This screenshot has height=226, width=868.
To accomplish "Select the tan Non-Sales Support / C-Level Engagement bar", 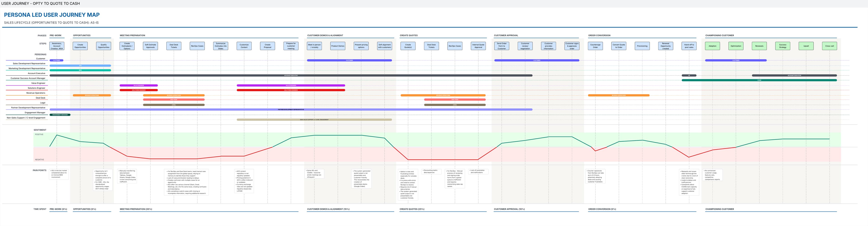I will point(314,120).
